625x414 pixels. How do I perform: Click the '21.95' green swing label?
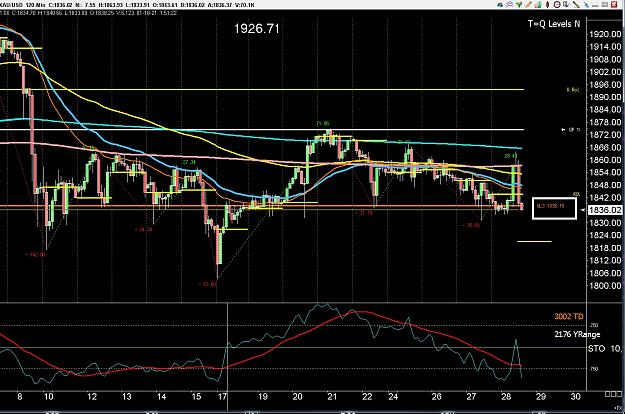(x=323, y=124)
